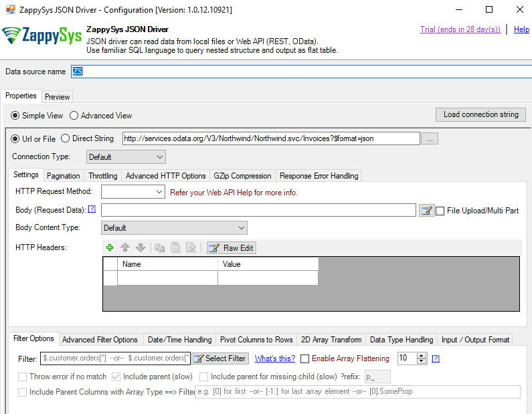Screen dimensions: 532x414
Task: Open the Date/Time Handling tab
Action: (x=179, y=340)
